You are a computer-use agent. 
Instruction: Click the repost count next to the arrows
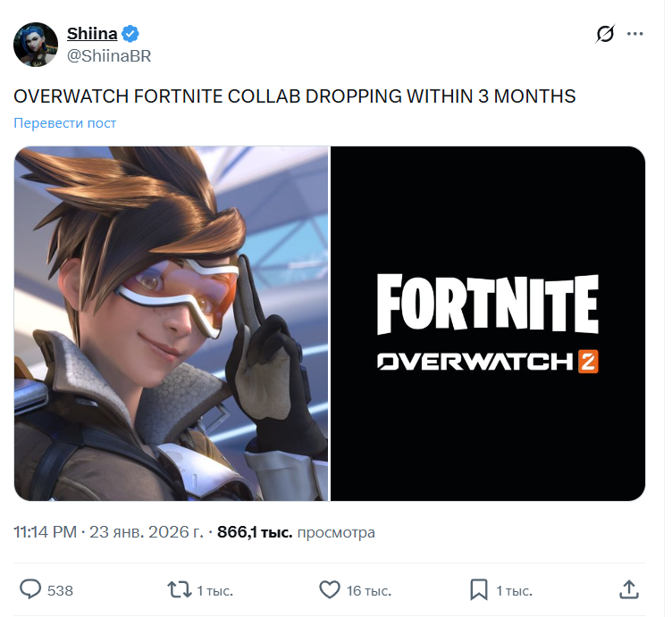tap(213, 590)
